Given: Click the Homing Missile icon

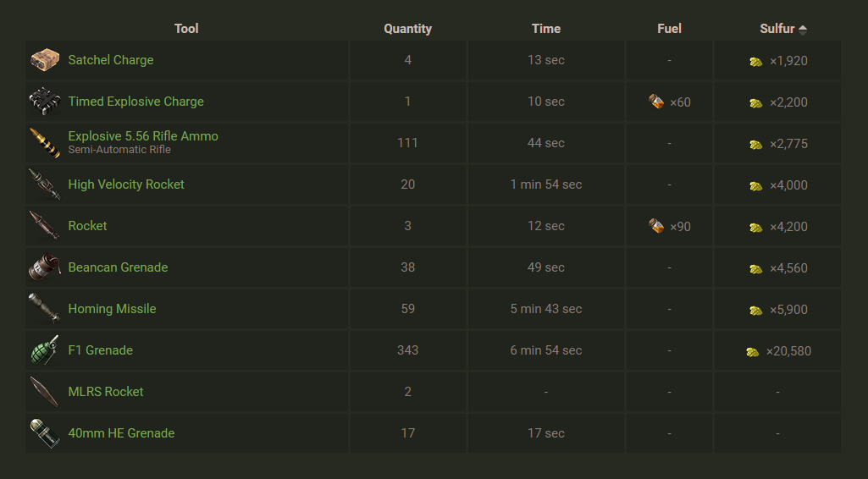Looking at the screenshot, I should (44, 309).
